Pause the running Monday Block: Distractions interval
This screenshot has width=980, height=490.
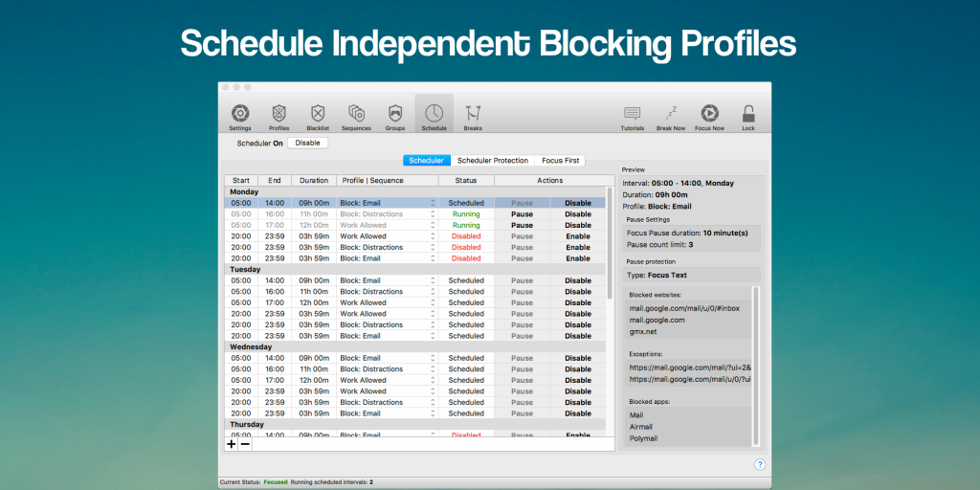[x=522, y=214]
